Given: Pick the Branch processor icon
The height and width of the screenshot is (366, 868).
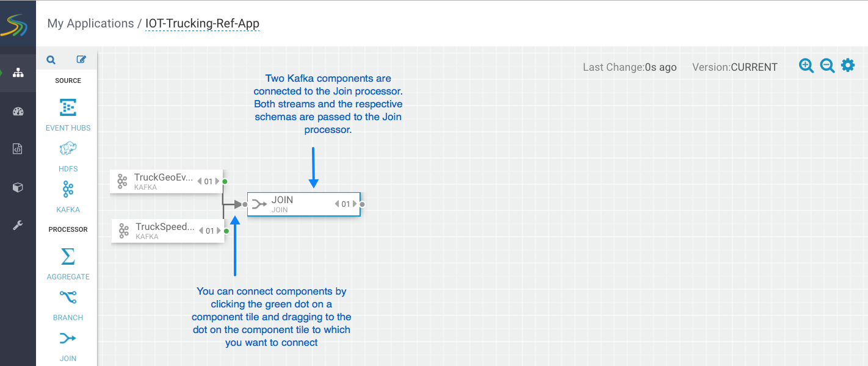Looking at the screenshot, I should 68,297.
